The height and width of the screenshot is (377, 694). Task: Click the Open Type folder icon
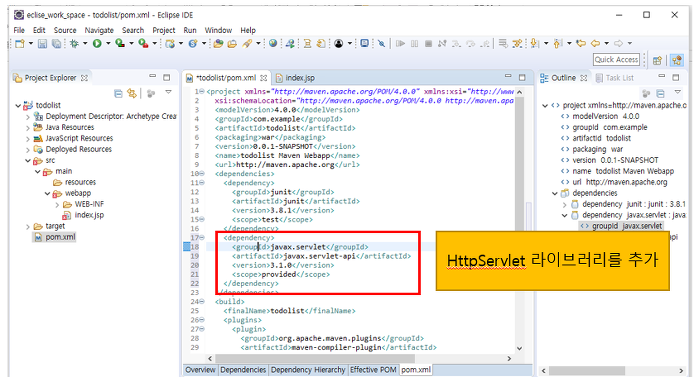pyautogui.click(x=218, y=43)
